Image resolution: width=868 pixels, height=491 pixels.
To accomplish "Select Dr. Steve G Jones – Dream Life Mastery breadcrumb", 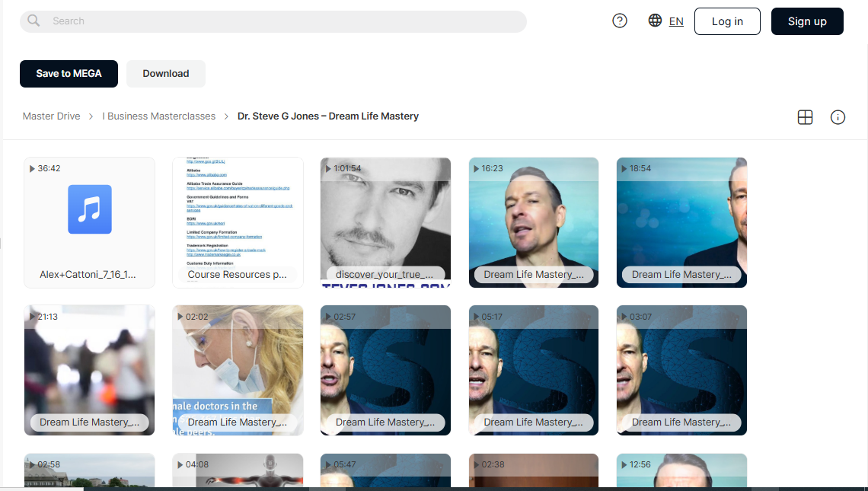I will (x=327, y=116).
